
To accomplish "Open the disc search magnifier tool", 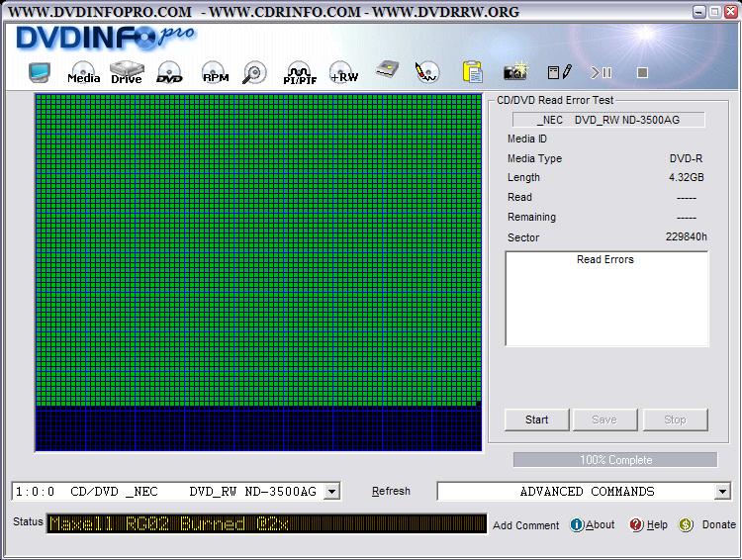I will pyautogui.click(x=254, y=73).
